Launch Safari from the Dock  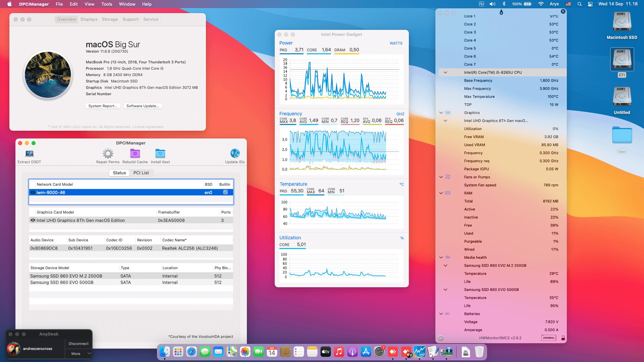[192, 352]
